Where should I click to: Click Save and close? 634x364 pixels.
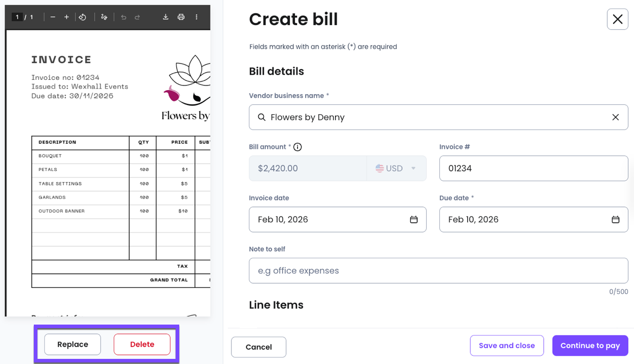point(506,346)
